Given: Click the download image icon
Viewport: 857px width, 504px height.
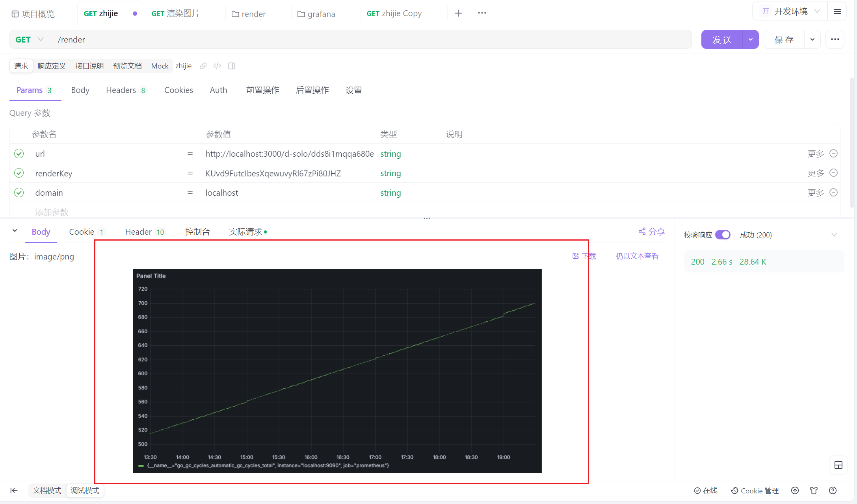Looking at the screenshot, I should (576, 256).
